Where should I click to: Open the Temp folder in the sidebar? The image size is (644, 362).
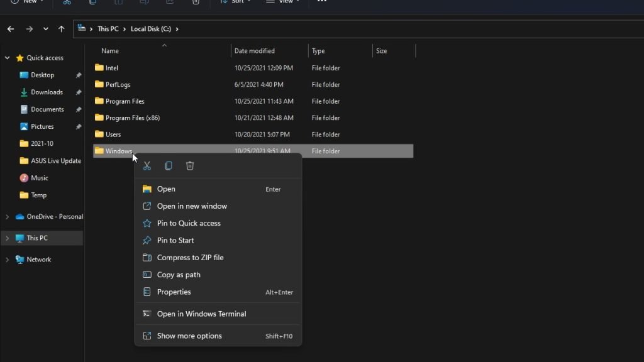[x=33, y=195]
